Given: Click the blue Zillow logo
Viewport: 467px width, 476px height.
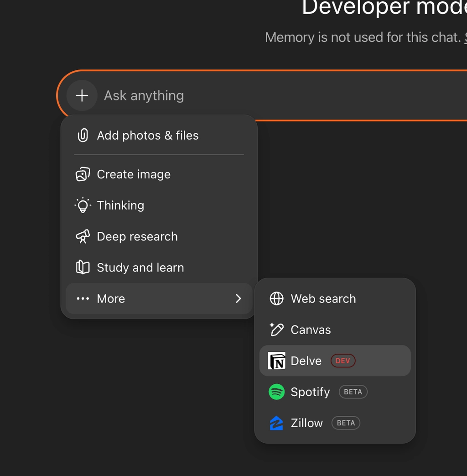Looking at the screenshot, I should 276,423.
